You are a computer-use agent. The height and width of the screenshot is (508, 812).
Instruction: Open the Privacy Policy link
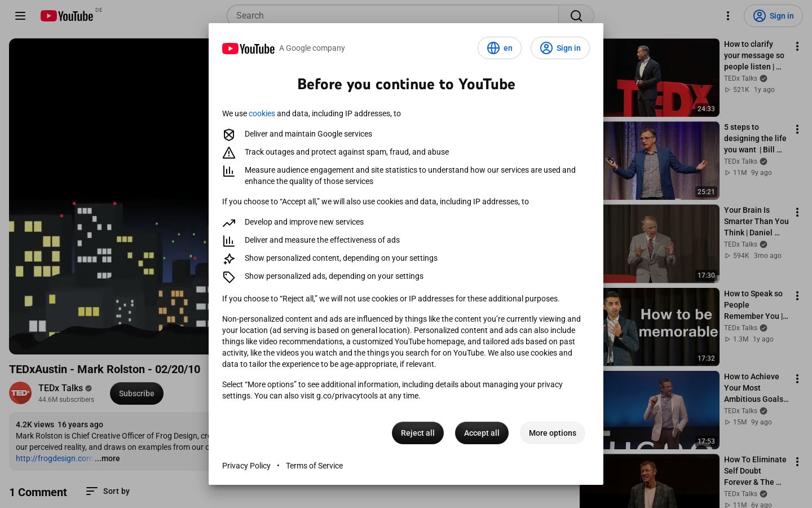[246, 466]
